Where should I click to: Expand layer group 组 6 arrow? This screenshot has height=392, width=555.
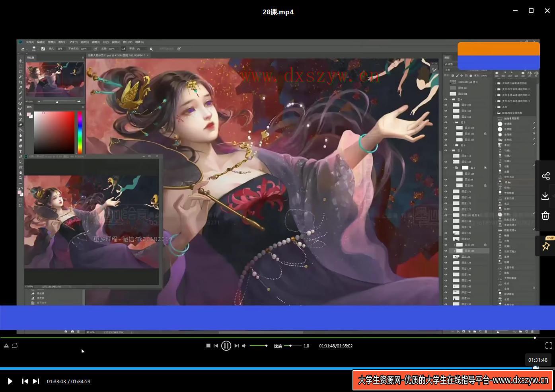pos(454,145)
